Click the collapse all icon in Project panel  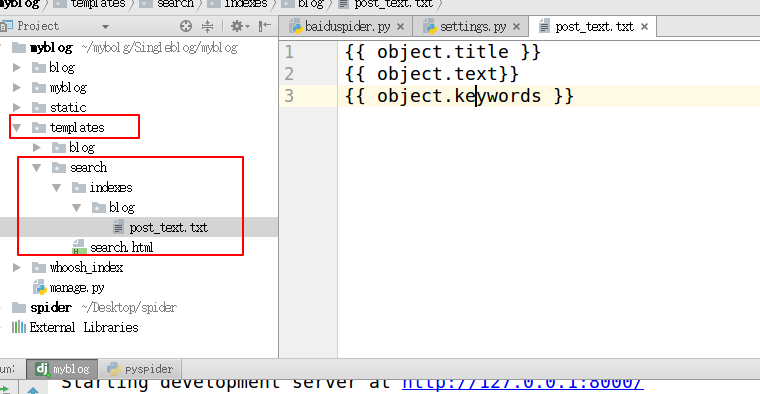coord(207,26)
